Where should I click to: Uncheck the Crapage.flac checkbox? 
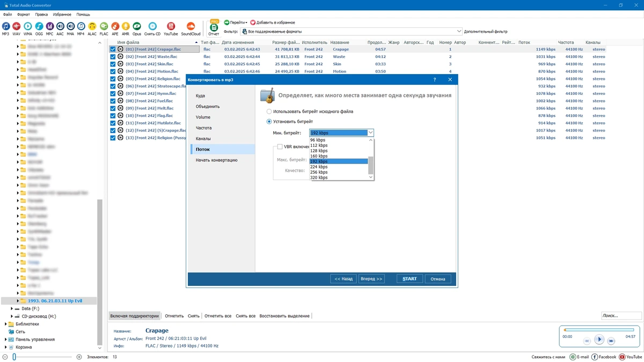[113, 49]
